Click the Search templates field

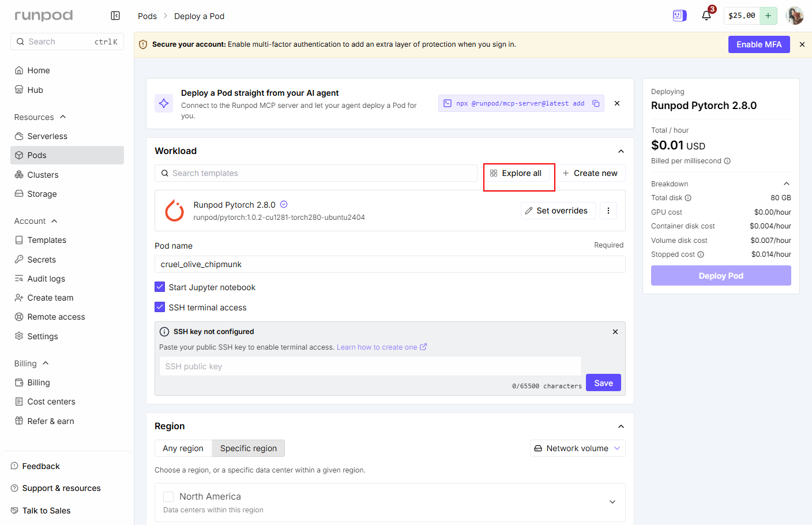coord(316,173)
